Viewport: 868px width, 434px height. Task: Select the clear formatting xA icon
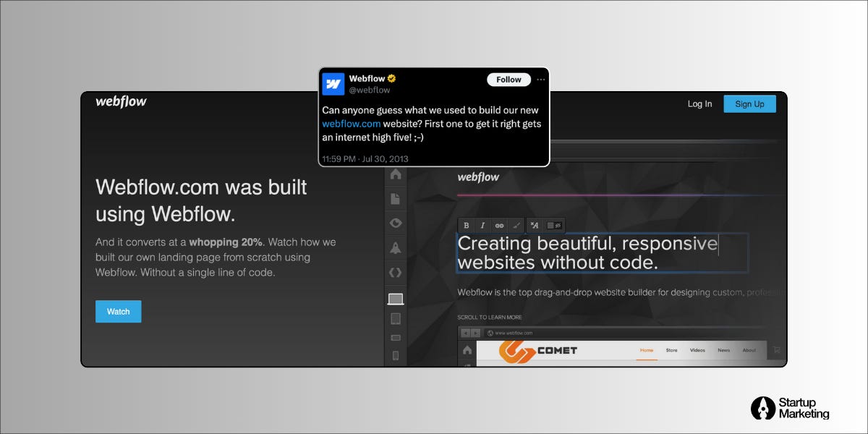click(535, 226)
